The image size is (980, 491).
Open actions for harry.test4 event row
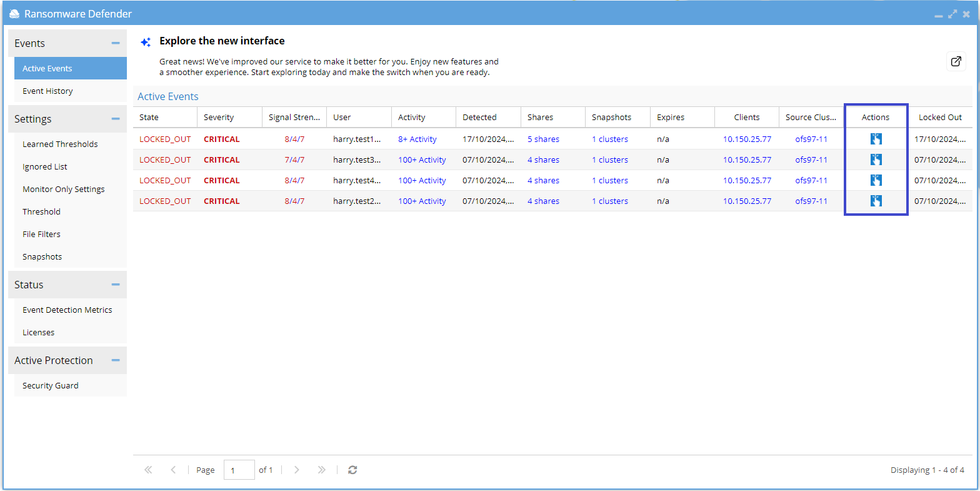coord(876,180)
